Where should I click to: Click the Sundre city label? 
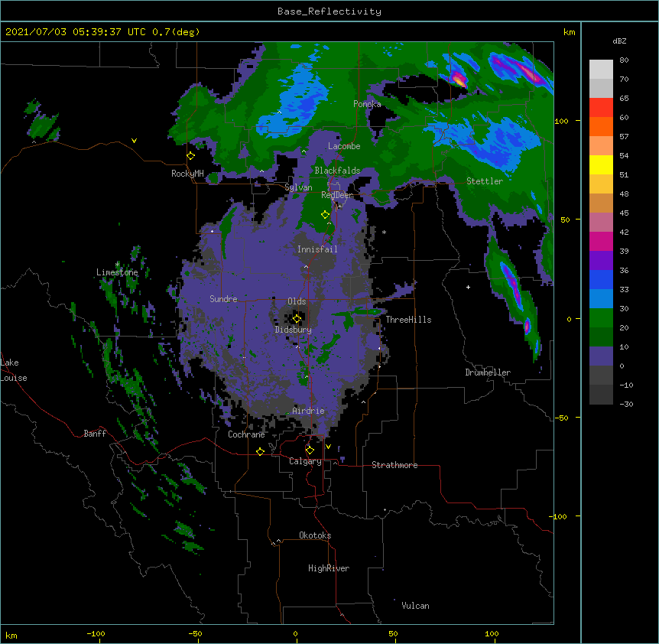[x=223, y=299]
